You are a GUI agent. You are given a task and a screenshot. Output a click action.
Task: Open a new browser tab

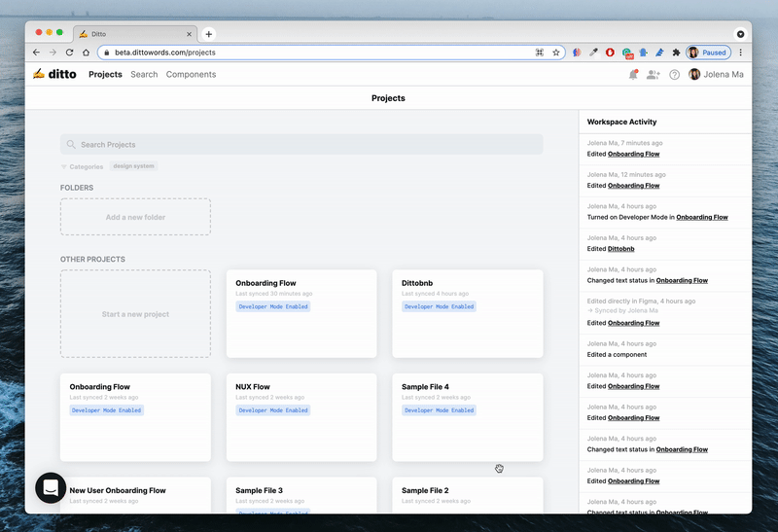click(209, 34)
